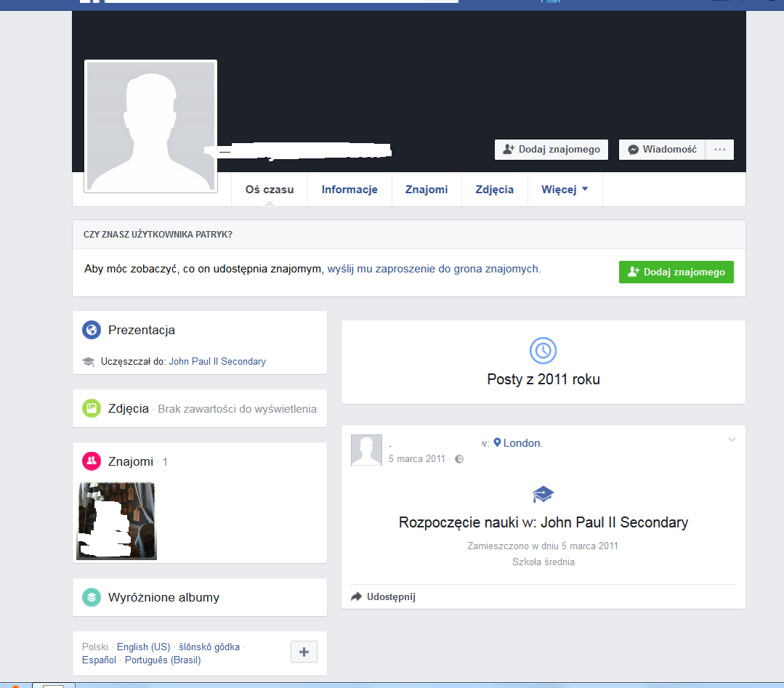Open the friend's thumbnail photo
Image resolution: width=784 pixels, height=688 pixels.
[117, 521]
